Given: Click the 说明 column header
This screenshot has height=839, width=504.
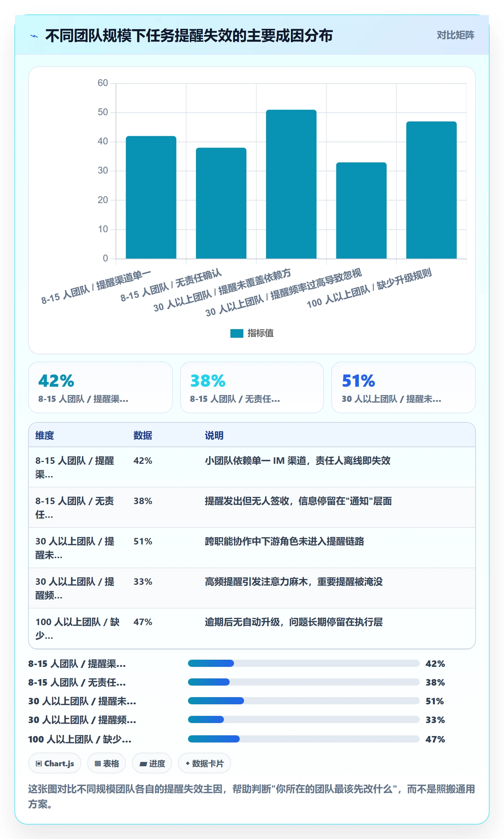Looking at the screenshot, I should click(214, 435).
